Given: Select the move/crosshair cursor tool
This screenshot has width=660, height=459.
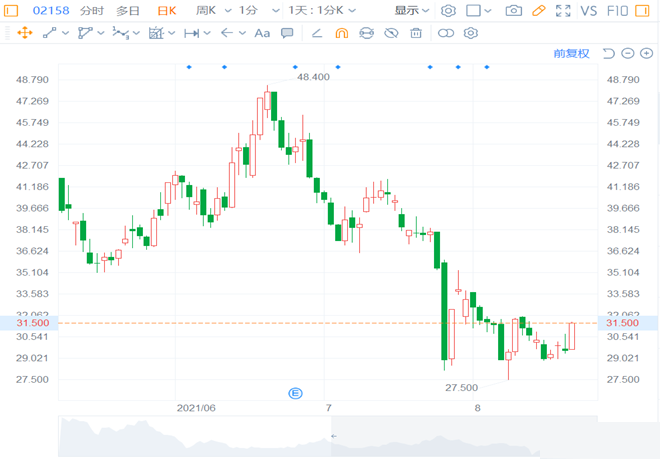Looking at the screenshot, I should [24, 33].
